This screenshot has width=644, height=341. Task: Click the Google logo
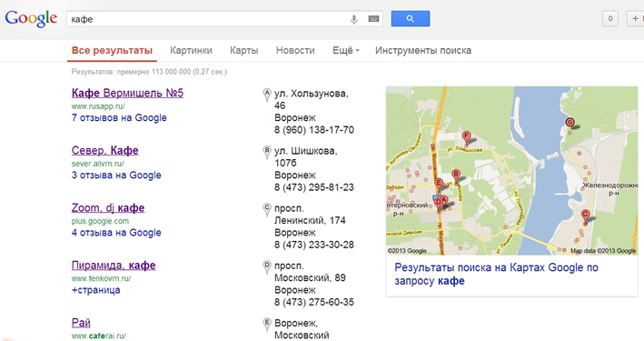pos(31,18)
